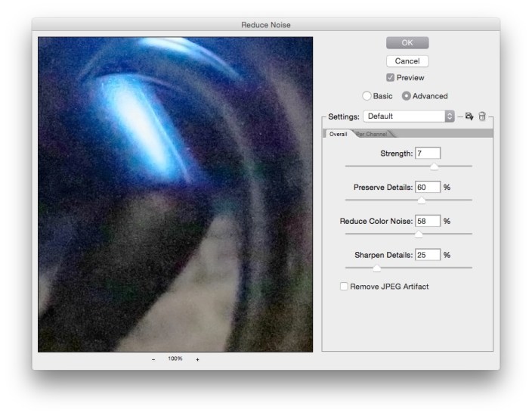Click the delete settings trash icon
This screenshot has width=532, height=416.
pyautogui.click(x=482, y=116)
